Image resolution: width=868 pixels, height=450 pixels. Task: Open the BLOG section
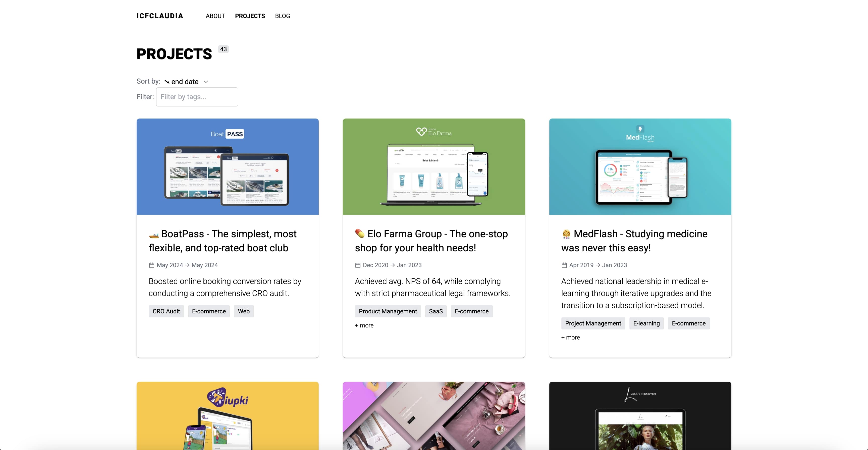[282, 16]
